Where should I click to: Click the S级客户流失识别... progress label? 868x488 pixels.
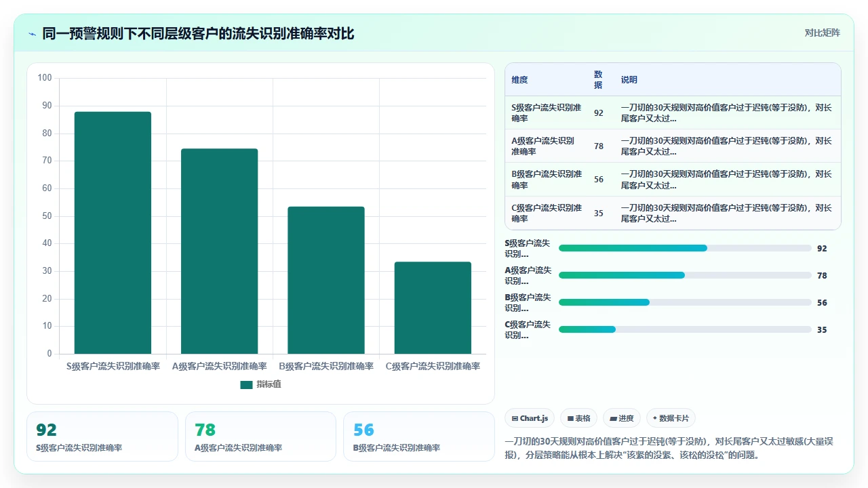coord(528,249)
